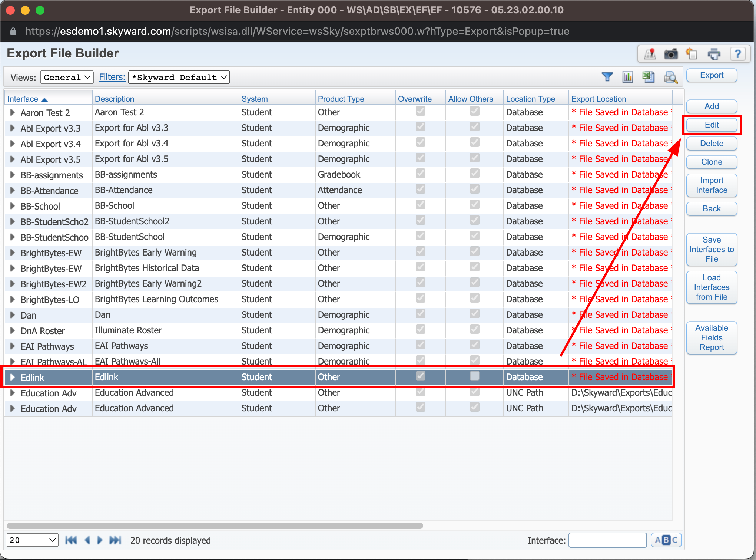Select the BrightBytes Historical Data description cell
The width and height of the screenshot is (756, 560).
(165, 268)
